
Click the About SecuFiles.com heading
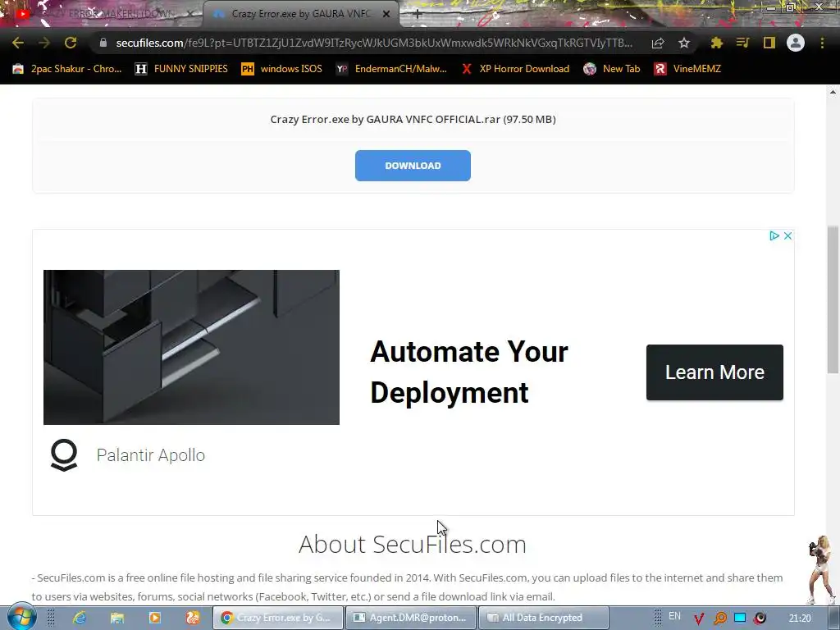(x=413, y=545)
